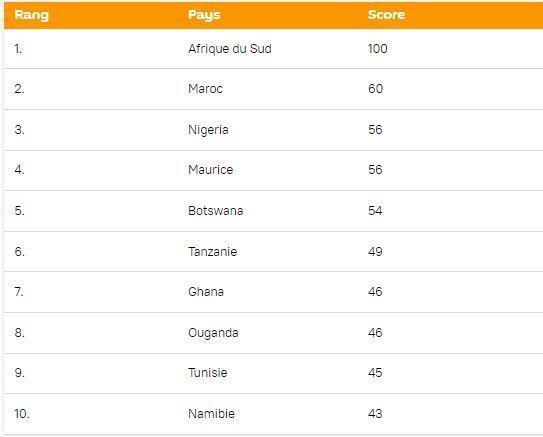The height and width of the screenshot is (437, 543).
Task: Click rank number 10. in the table
Action: [22, 413]
